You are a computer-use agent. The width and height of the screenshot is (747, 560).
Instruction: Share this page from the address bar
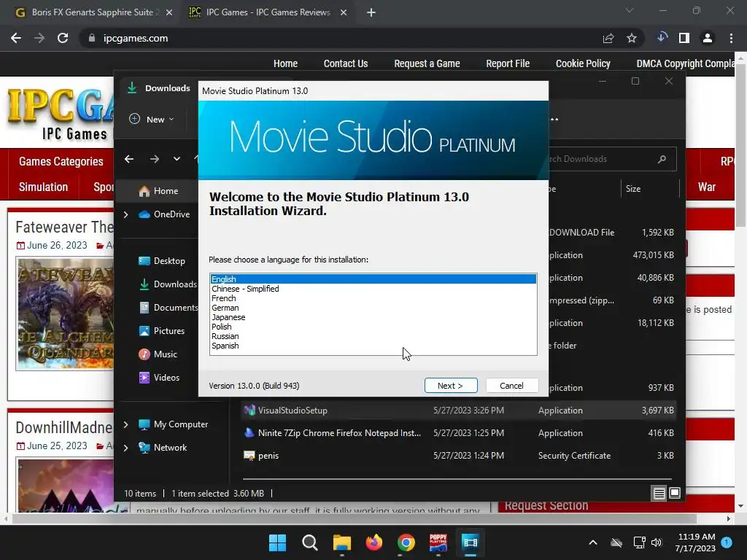coord(608,38)
